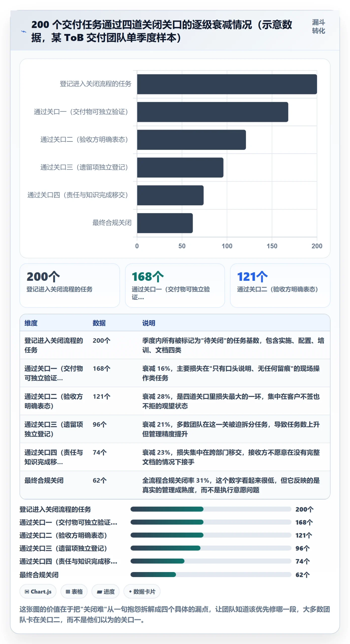350x644 pixels.
Task: Select the 表格 chip
Action: (74, 591)
